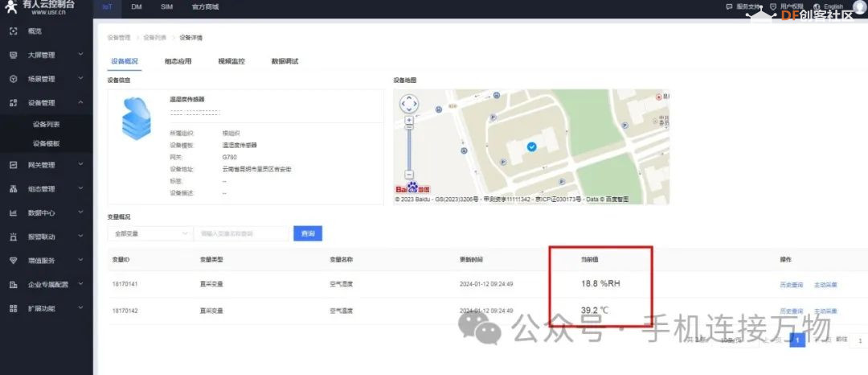Expand the 大屏管理 submenu chevron
Viewport: 868px width, 375px height.
pos(81,54)
